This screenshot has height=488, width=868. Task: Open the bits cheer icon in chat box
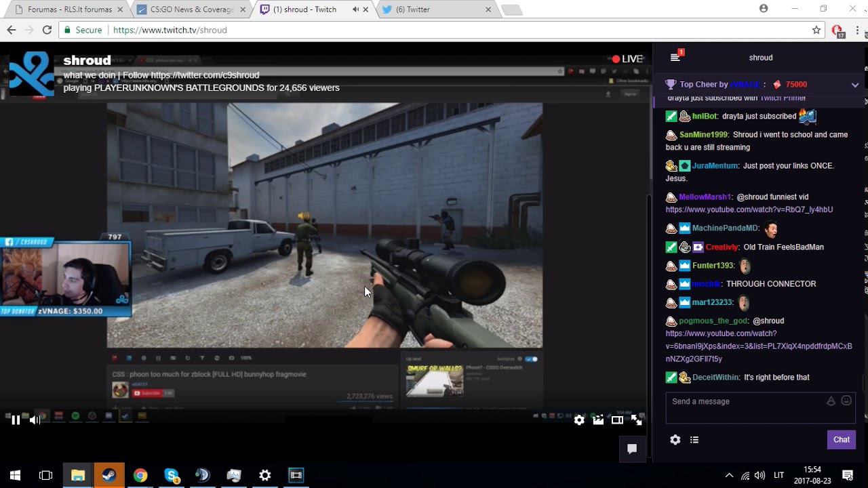(x=831, y=401)
